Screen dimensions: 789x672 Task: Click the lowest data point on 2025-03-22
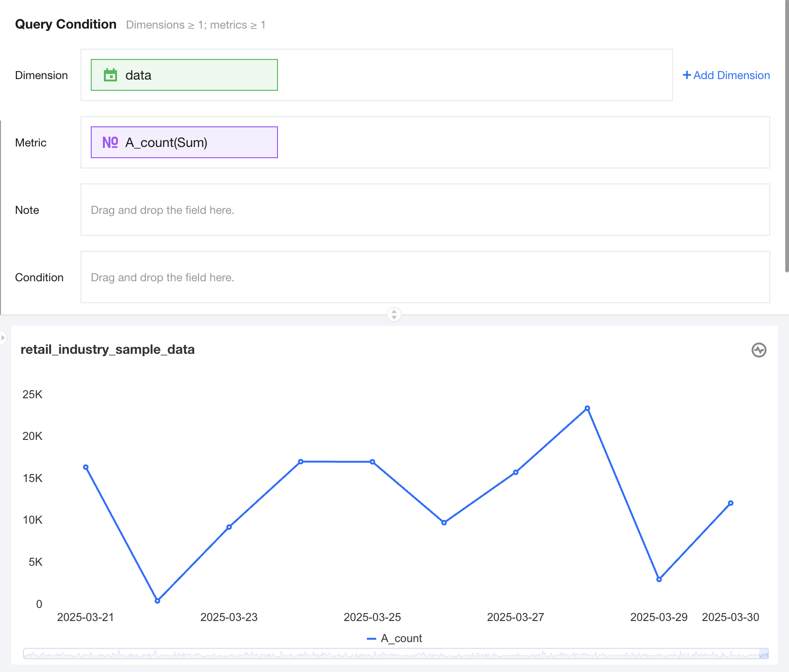pyautogui.click(x=157, y=601)
